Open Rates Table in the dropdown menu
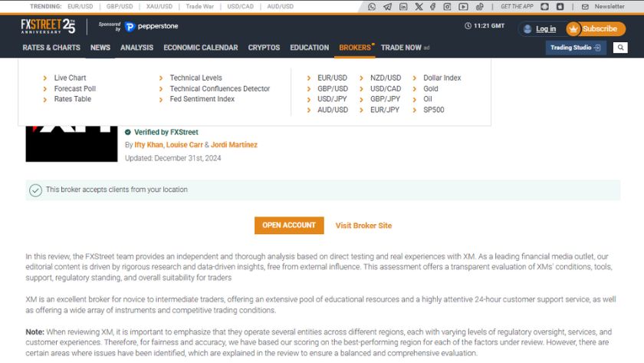Viewport: 644px width, 363px height. click(x=73, y=99)
